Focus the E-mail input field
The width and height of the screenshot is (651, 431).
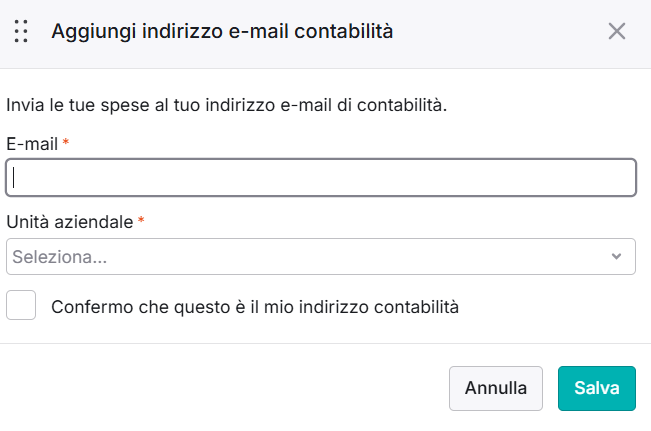tap(321, 177)
